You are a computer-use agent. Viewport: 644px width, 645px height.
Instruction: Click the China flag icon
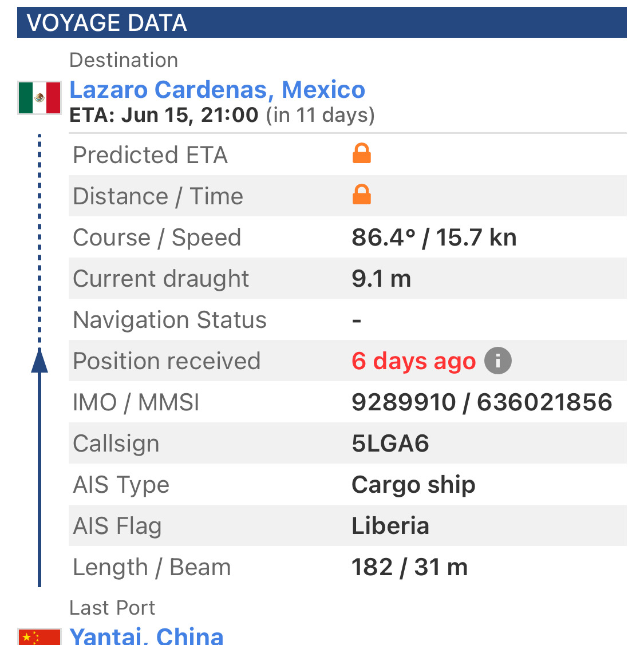pyautogui.click(x=39, y=637)
